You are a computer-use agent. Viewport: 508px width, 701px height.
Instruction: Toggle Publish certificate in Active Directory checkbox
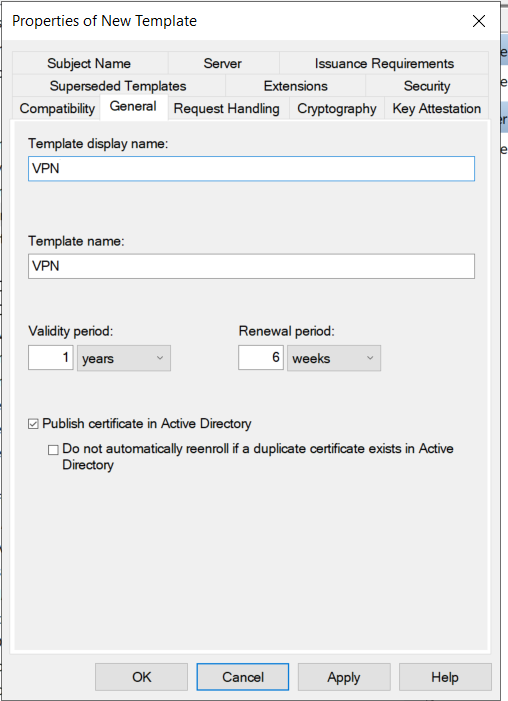34,424
